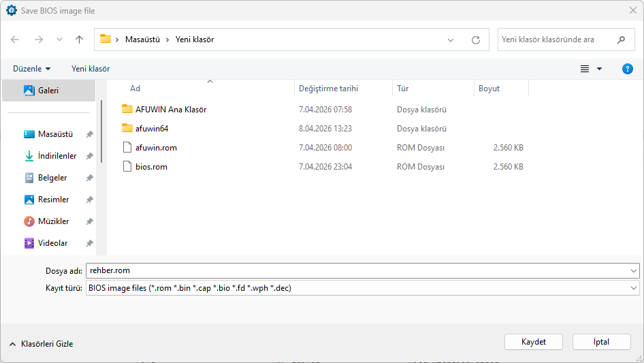Select Galeri in the sidebar
Image resolution: width=644 pixels, height=363 pixels.
(48, 91)
